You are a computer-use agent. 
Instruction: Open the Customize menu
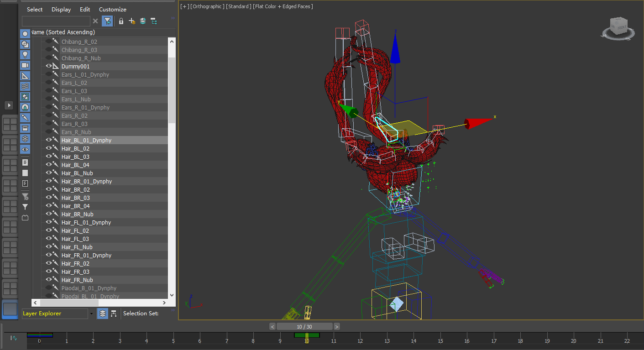(113, 9)
